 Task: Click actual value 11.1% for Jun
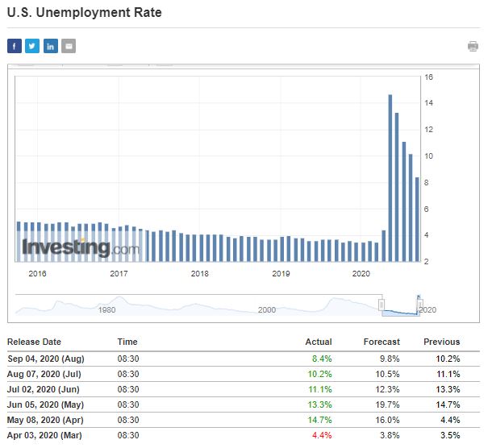(x=320, y=389)
